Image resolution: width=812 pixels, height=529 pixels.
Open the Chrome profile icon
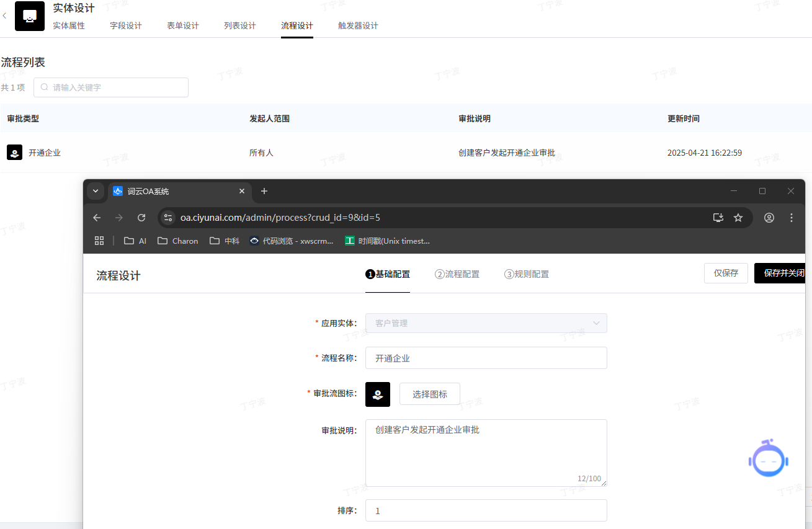click(769, 218)
